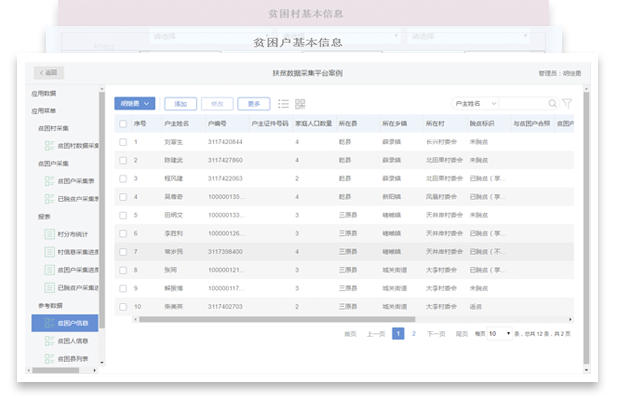Switch to list view icon
Image resolution: width=630 pixels, height=399 pixels.
click(283, 104)
